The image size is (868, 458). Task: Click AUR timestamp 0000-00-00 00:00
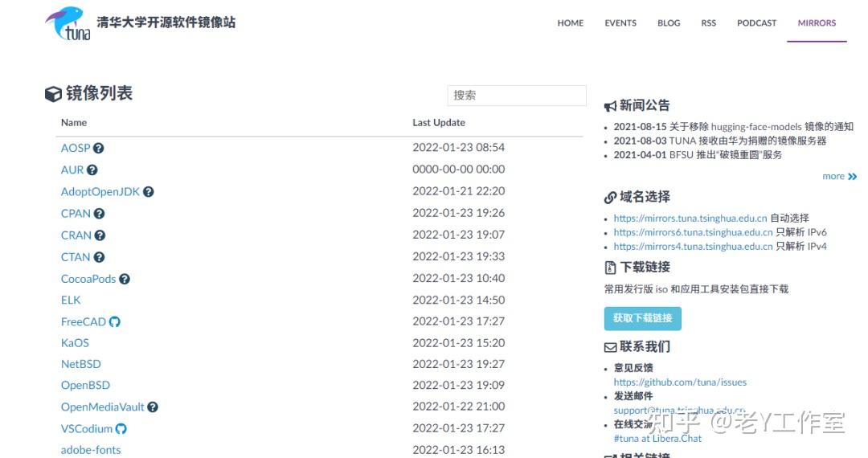tap(458, 170)
